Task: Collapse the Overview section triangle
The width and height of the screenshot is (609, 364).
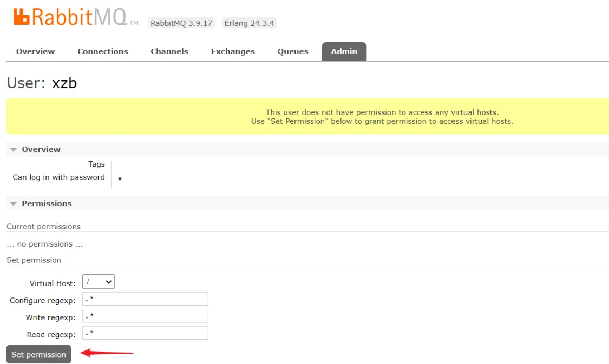Action: click(14, 150)
